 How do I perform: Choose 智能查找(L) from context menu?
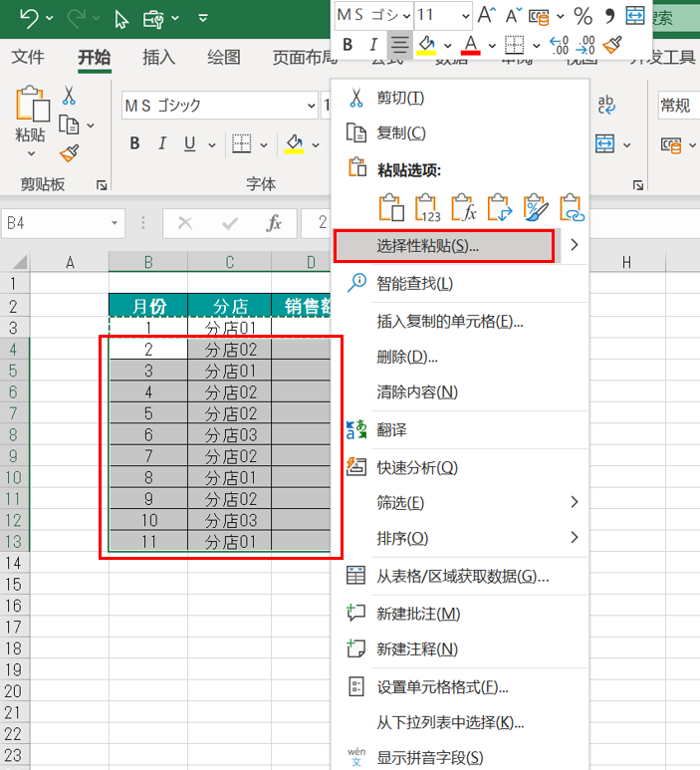[x=460, y=283]
